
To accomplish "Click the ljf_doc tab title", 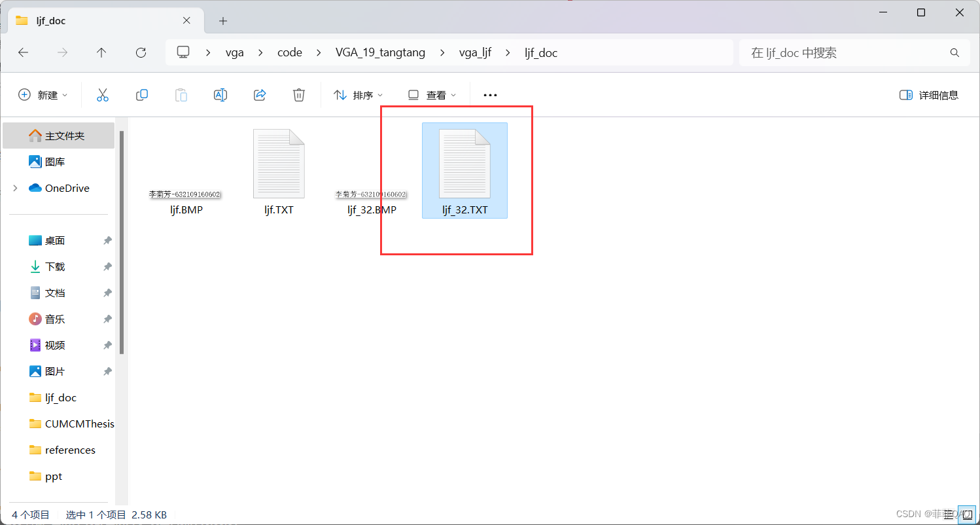I will pyautogui.click(x=51, y=21).
